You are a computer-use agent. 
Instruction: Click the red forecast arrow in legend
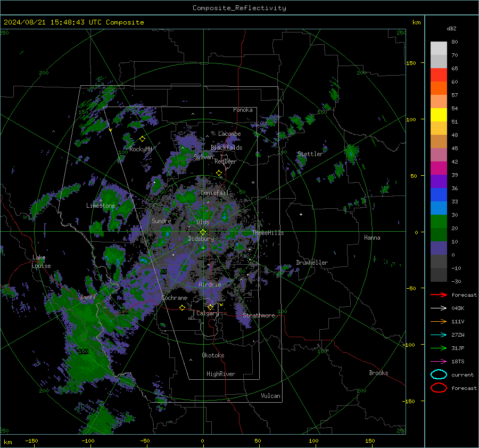(439, 295)
